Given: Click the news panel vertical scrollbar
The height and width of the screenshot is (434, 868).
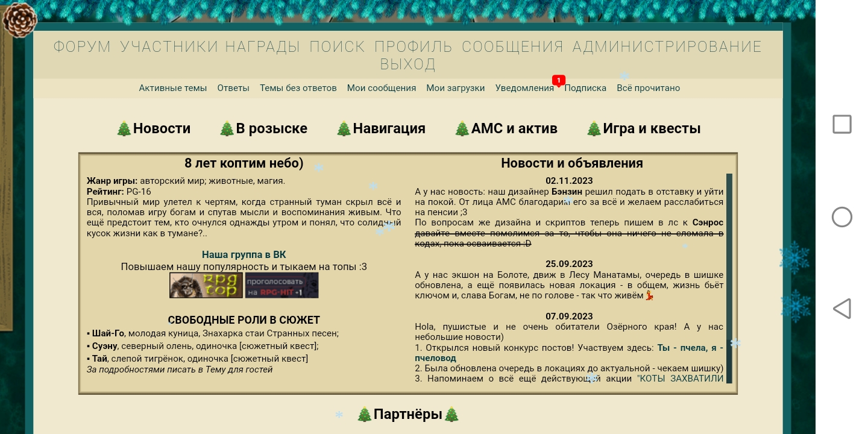Looking at the screenshot, I should (729, 277).
